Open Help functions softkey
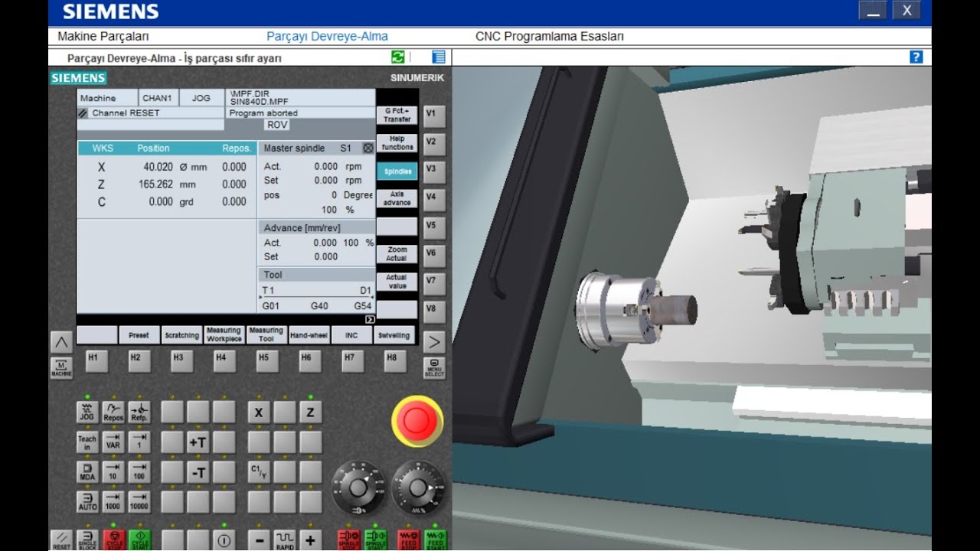980x551 pixels. (397, 143)
